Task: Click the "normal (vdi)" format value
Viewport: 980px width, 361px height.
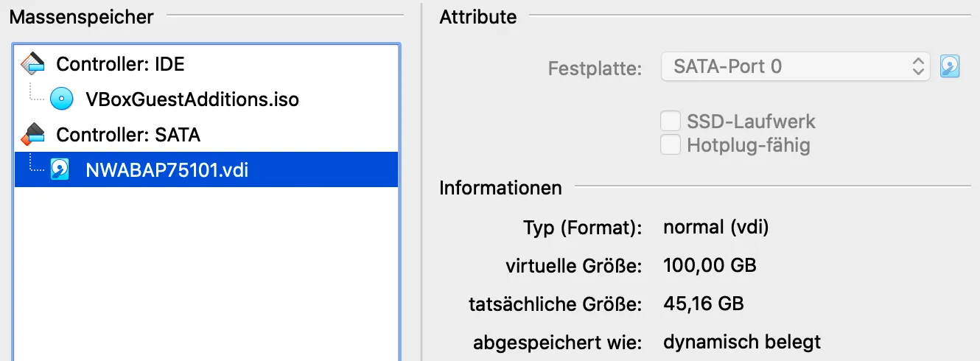Action: coord(715,227)
